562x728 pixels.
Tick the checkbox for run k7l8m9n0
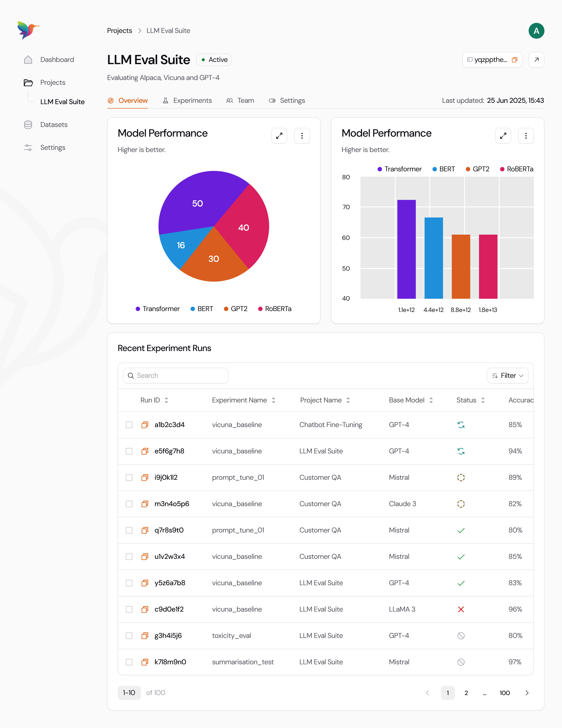tap(129, 662)
